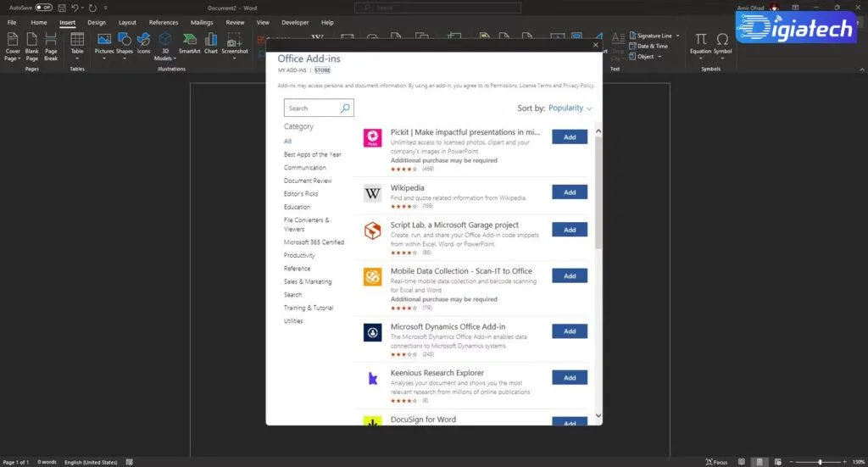
Task: Open the References tab
Action: click(x=164, y=23)
